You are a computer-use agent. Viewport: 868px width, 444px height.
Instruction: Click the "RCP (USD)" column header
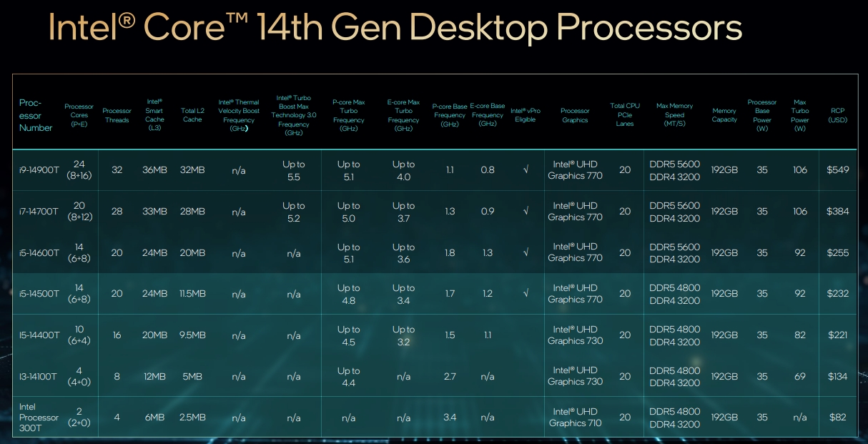[x=838, y=115]
